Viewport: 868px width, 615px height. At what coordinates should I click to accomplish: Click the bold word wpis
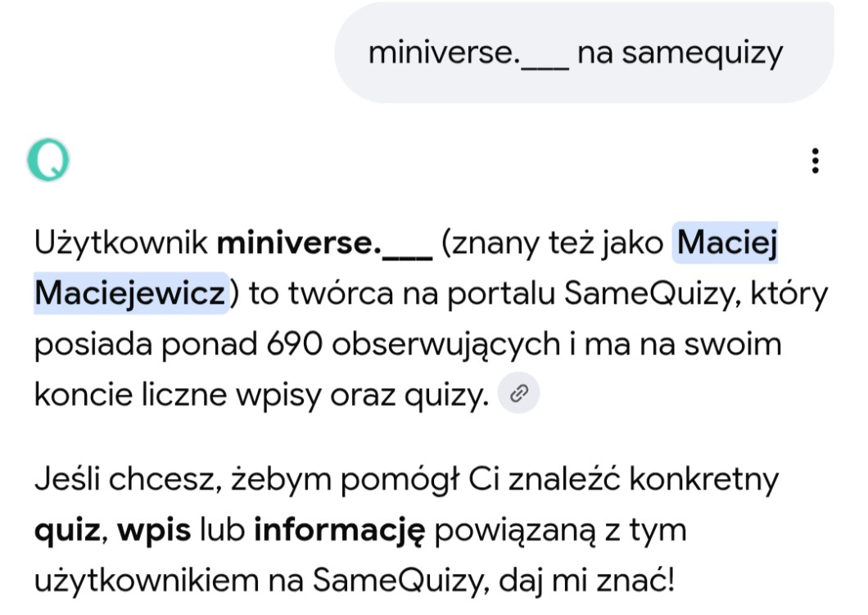[x=154, y=531]
